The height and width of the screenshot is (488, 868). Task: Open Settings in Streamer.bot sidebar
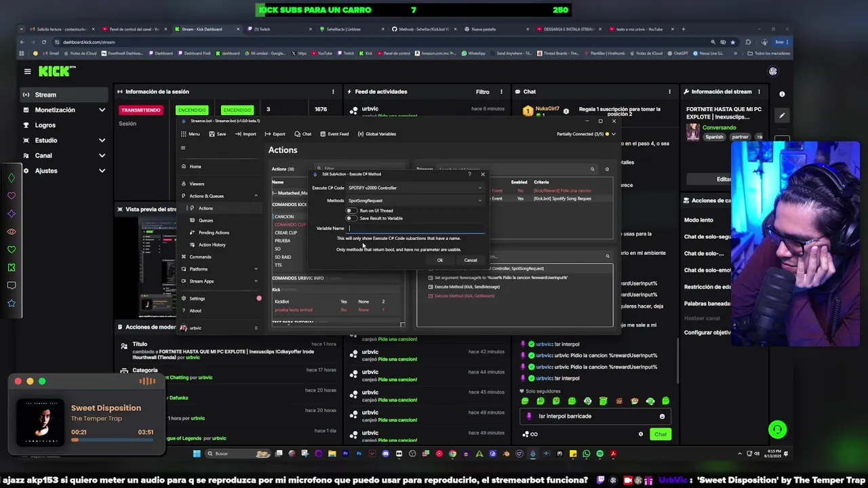197,298
